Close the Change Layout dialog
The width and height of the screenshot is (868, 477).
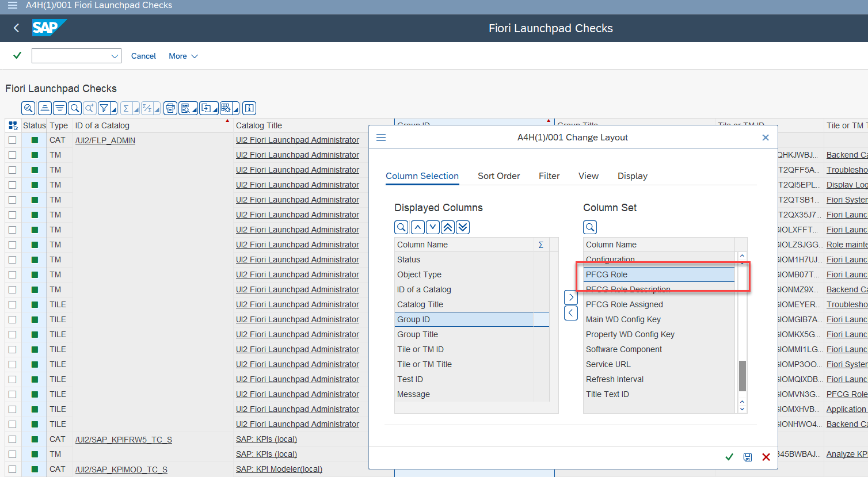click(766, 138)
